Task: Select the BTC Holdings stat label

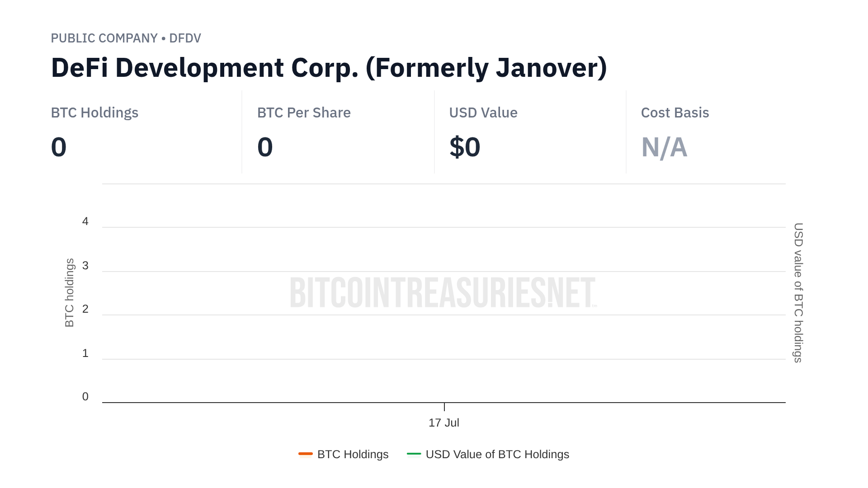Action: (x=94, y=113)
